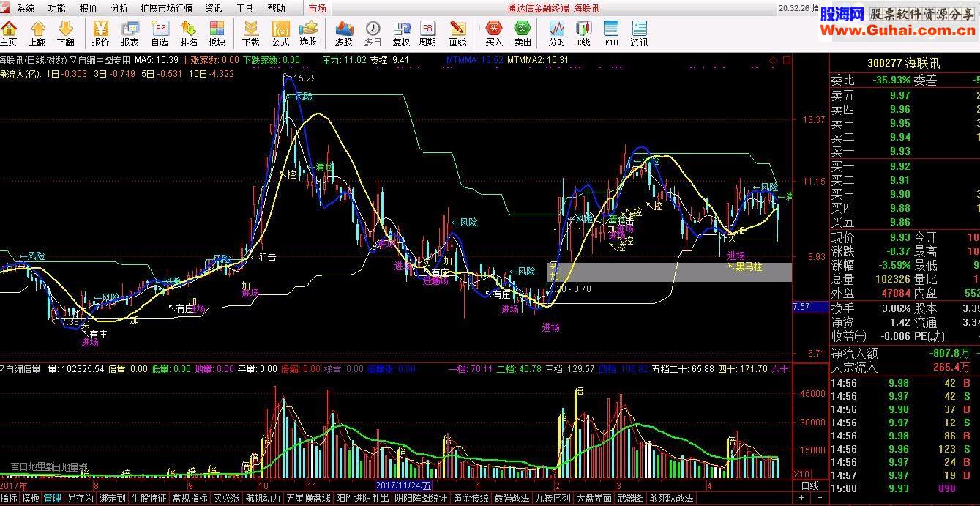Click the 主页 home toolbar icon
Image resolution: width=980 pixels, height=506 pixels.
coord(9,34)
